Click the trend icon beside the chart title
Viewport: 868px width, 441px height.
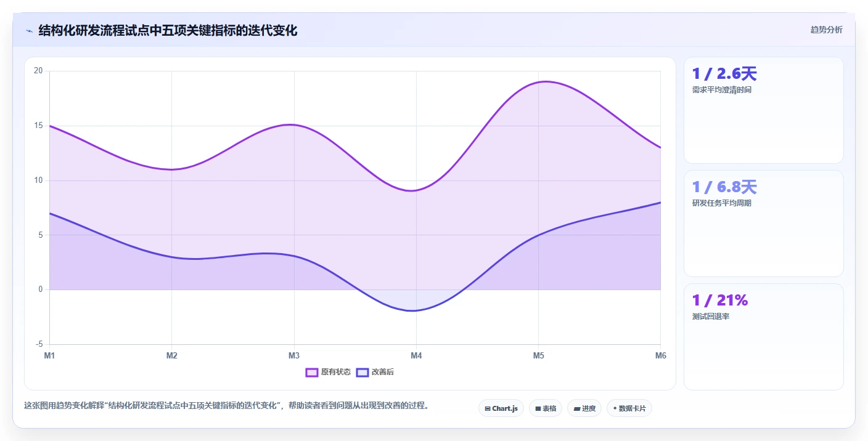tap(30, 31)
